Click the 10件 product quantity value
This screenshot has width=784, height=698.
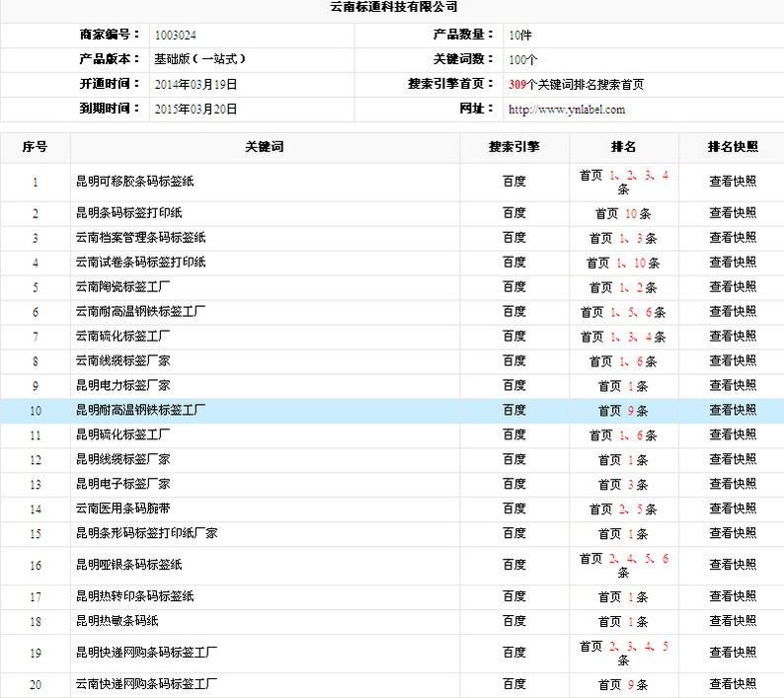520,35
